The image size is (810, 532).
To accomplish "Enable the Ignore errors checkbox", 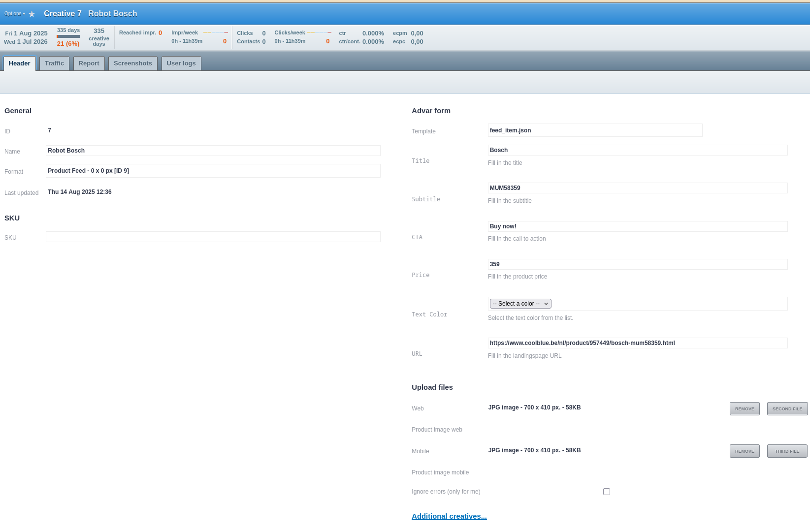I will 606,492.
